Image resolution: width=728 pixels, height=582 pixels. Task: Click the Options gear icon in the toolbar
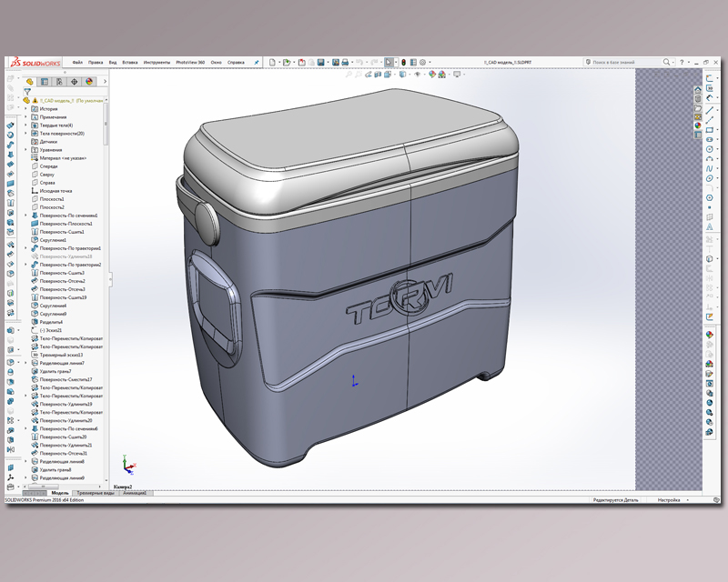click(422, 62)
